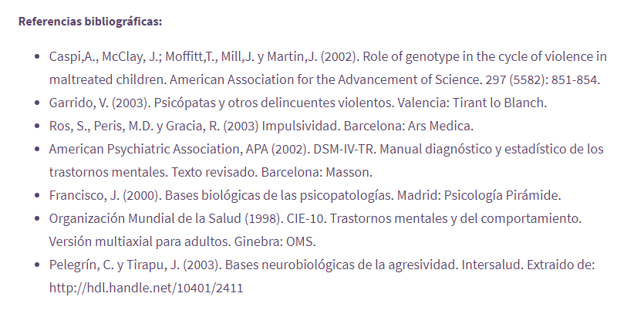Viewport: 644px width, 317px height.
Task: Click the Pelegrín, C. y Tirapu reference
Action: coord(322,265)
